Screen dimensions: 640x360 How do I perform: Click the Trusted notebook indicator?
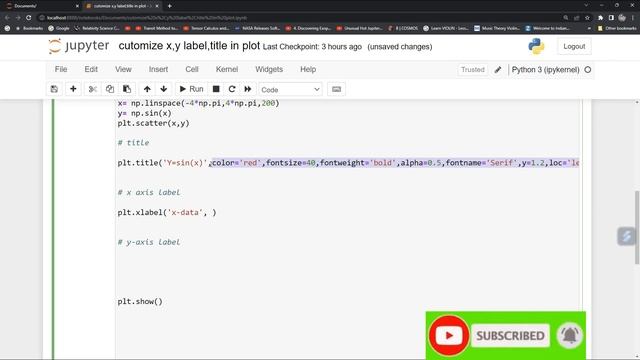point(473,70)
